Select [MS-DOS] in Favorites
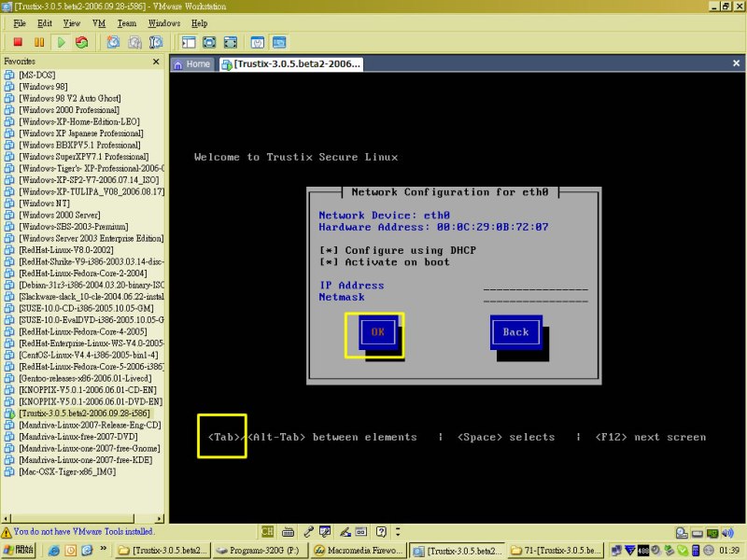This screenshot has height=560, width=747. [36, 75]
